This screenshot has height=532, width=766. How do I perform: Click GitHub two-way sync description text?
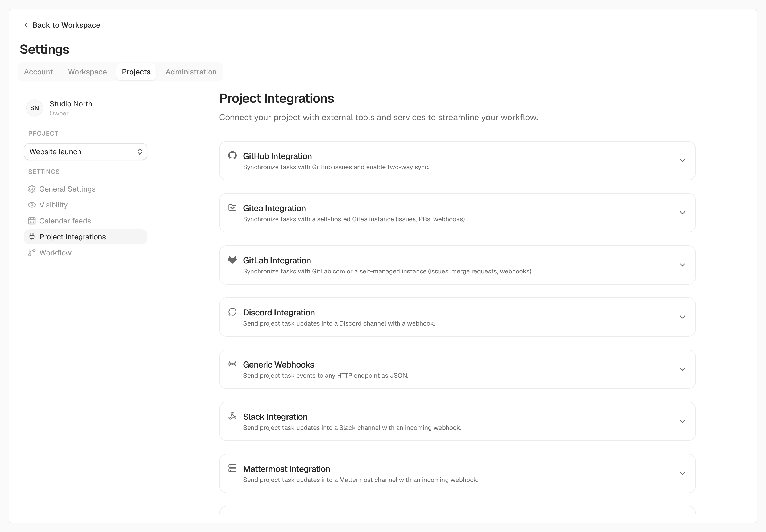coord(336,167)
